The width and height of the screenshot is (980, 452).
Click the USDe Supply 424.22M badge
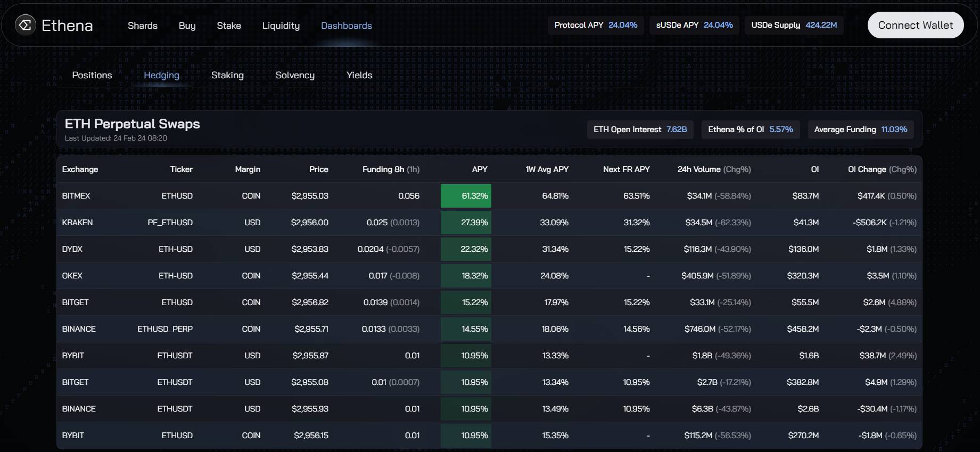tap(794, 25)
